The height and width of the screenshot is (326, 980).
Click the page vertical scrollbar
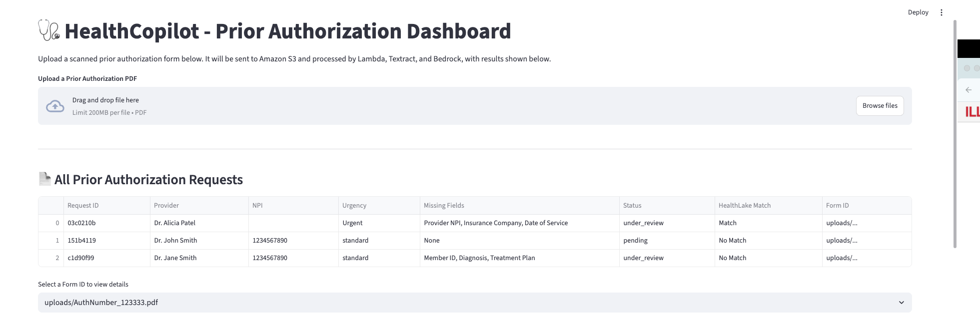tap(955, 134)
